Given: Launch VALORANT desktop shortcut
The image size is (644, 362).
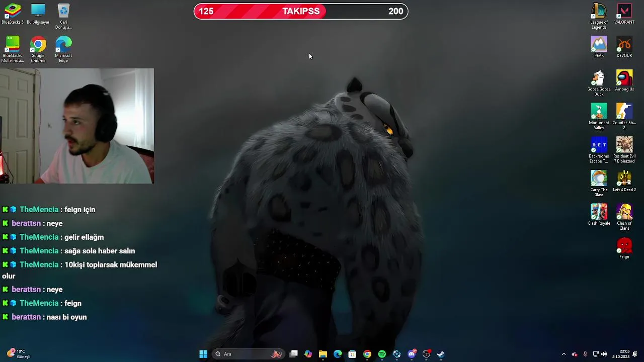Looking at the screenshot, I should coord(624,14).
